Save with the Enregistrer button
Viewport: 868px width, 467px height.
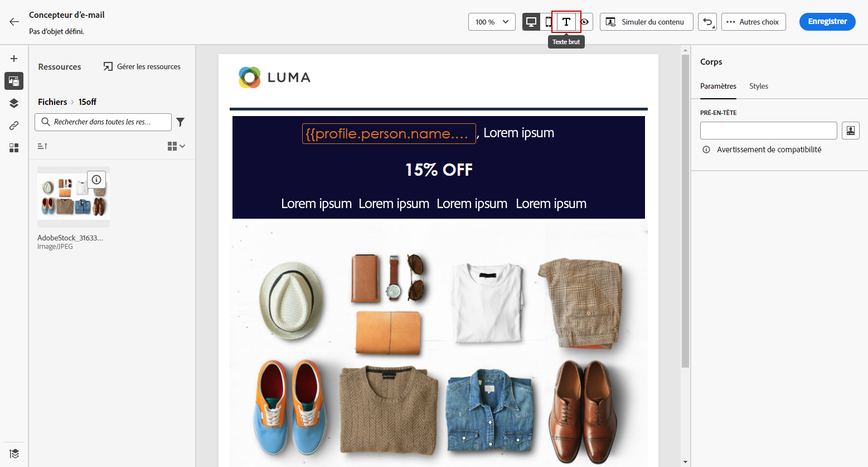[x=827, y=22]
